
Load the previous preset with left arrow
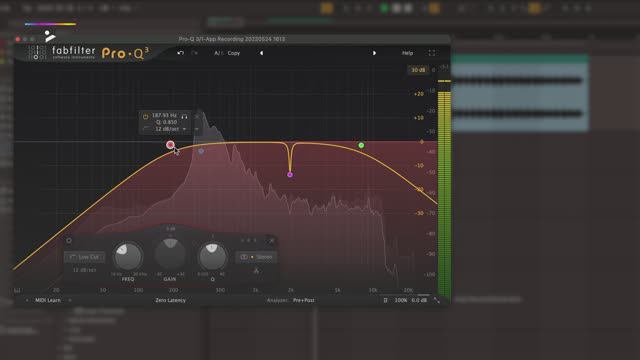261,53
